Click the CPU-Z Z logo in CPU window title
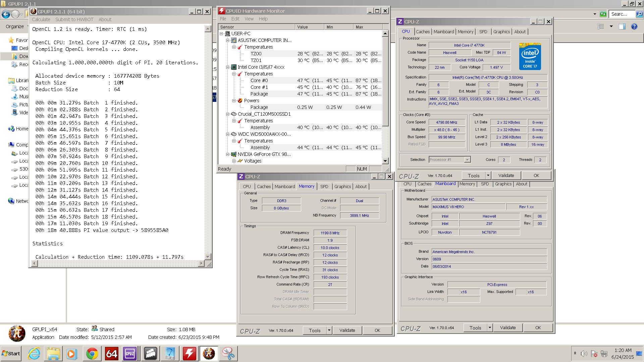Image resolution: width=644 pixels, height=362 pixels. click(x=400, y=21)
